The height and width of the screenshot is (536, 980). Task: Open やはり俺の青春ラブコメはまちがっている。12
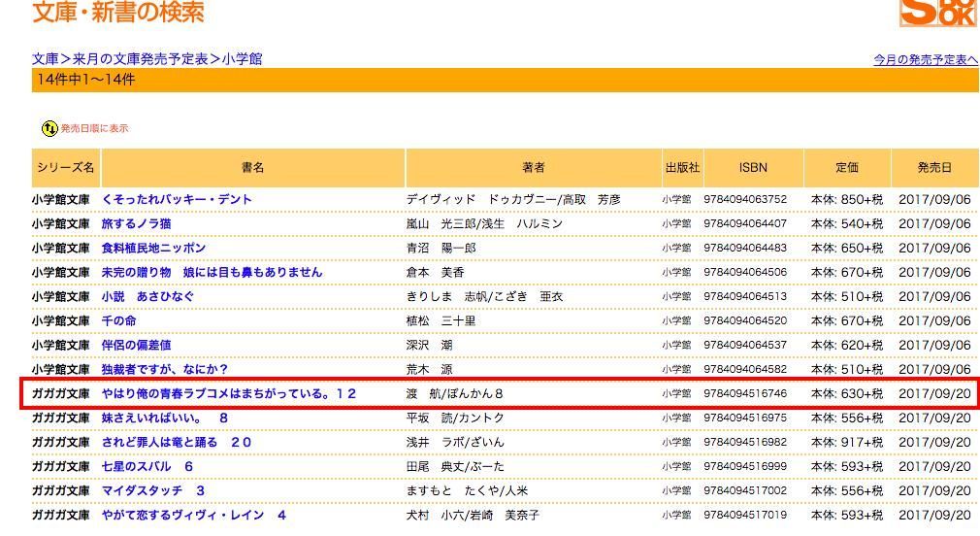[229, 394]
